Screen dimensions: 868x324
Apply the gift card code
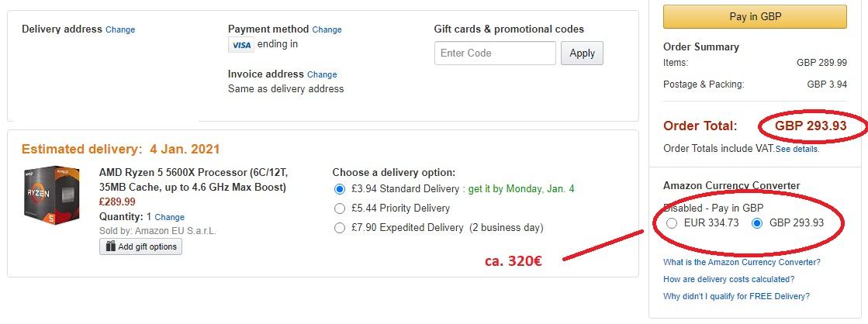(x=582, y=53)
